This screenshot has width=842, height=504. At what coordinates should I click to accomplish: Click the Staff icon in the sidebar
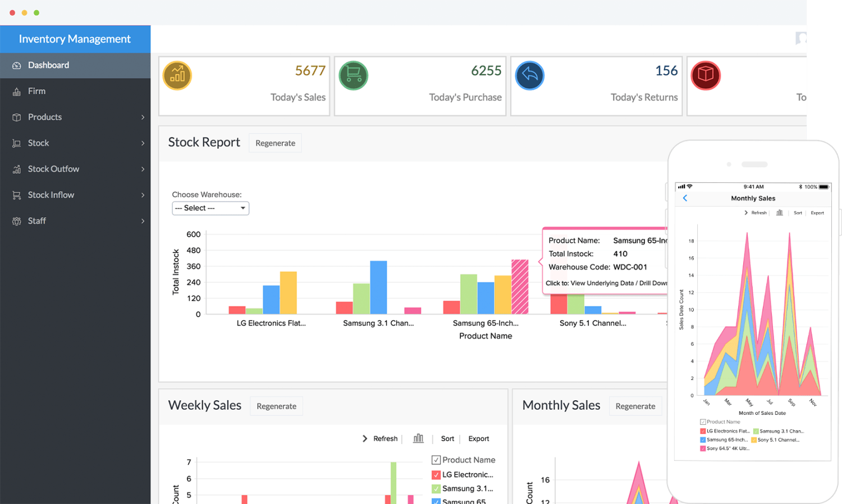coord(17,221)
